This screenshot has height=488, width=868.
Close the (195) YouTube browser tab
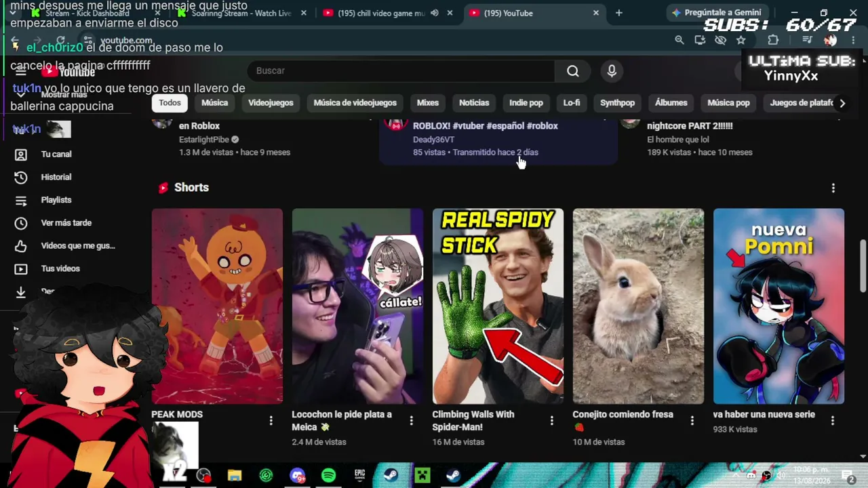pyautogui.click(x=596, y=13)
